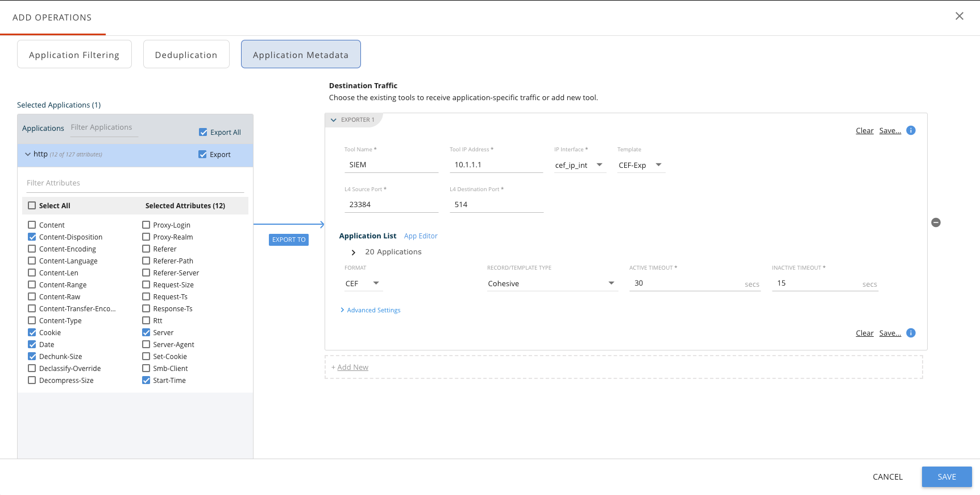Switch to the Application Filtering tab

74,54
